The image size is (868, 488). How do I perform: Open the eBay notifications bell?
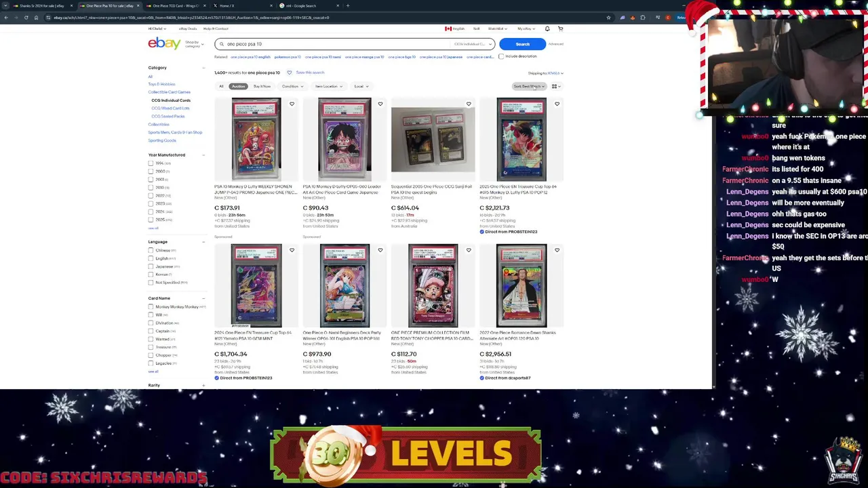547,28
